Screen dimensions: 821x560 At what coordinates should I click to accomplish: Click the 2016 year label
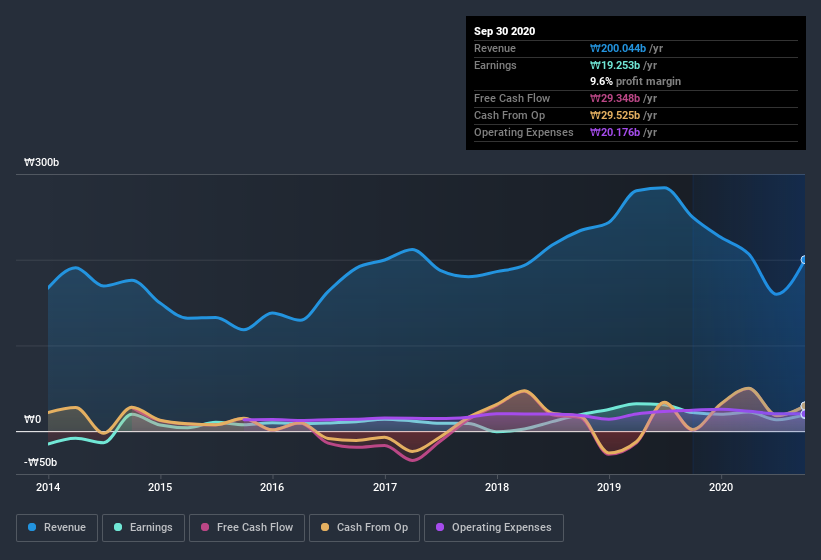(272, 487)
